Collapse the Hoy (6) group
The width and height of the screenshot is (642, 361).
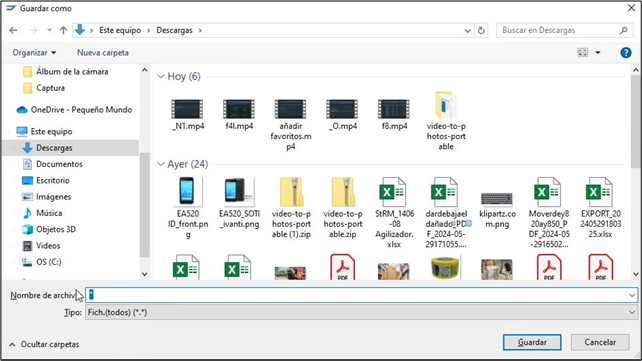(160, 77)
